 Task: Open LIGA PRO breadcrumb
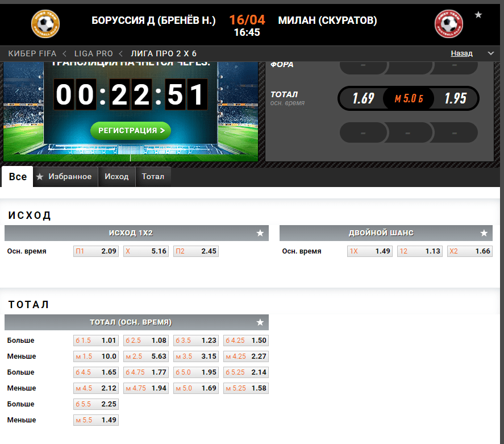point(94,53)
